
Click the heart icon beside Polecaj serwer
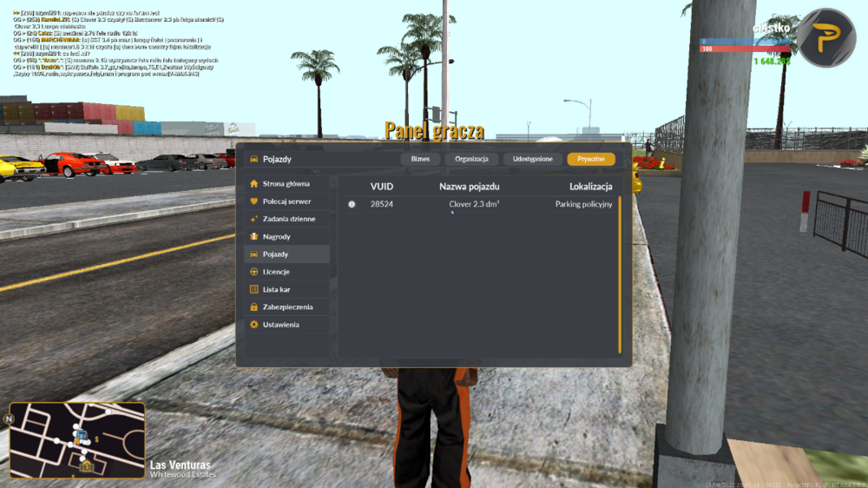pos(254,201)
